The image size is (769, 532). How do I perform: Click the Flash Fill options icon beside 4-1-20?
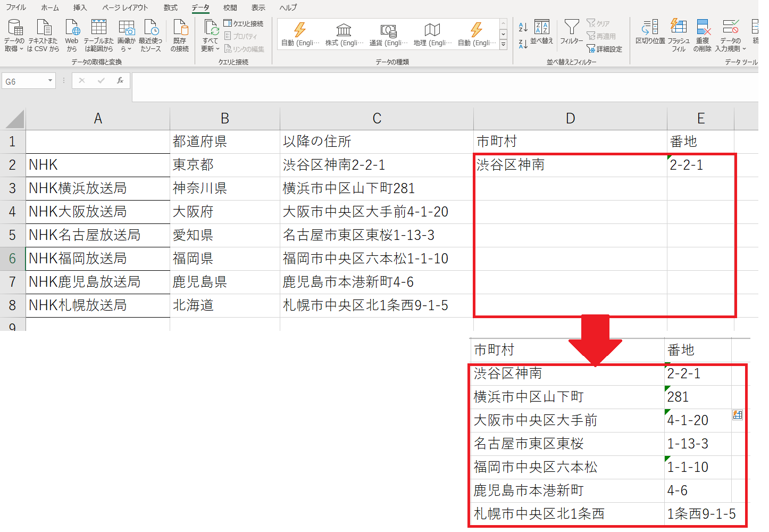coord(738,414)
